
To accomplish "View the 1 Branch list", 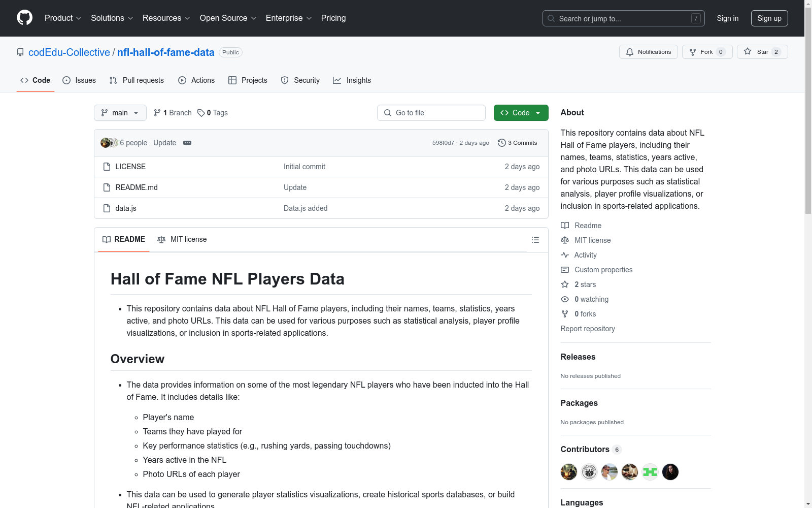I will [173, 113].
